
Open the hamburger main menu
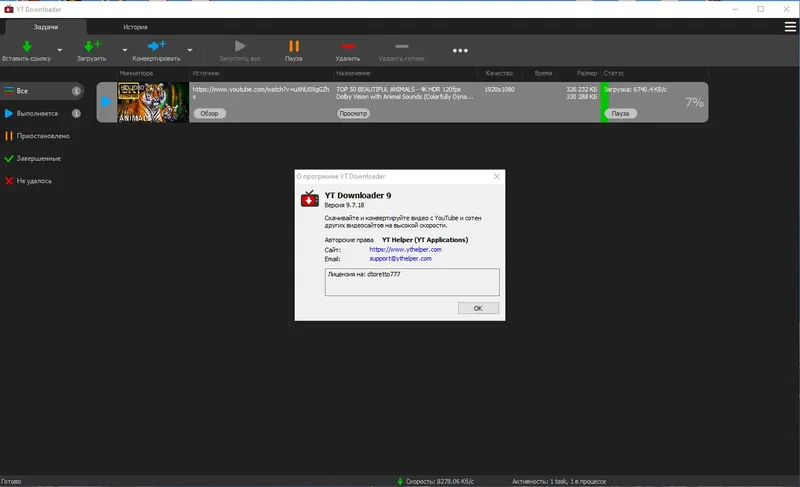pyautogui.click(x=790, y=27)
